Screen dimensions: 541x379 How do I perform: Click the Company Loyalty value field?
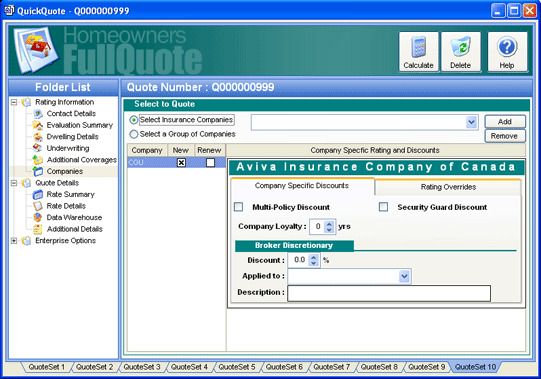click(x=317, y=227)
